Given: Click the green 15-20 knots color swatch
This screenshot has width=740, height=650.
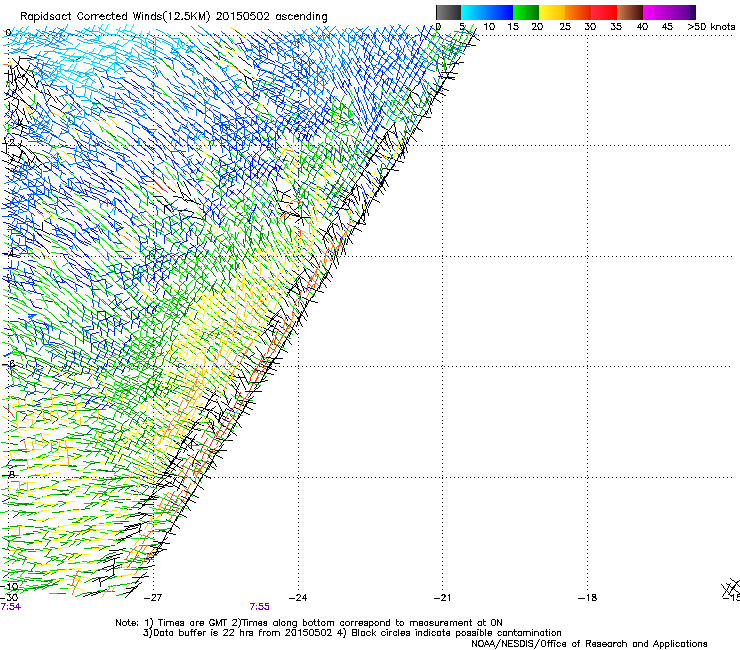Looking at the screenshot, I should [x=525, y=12].
